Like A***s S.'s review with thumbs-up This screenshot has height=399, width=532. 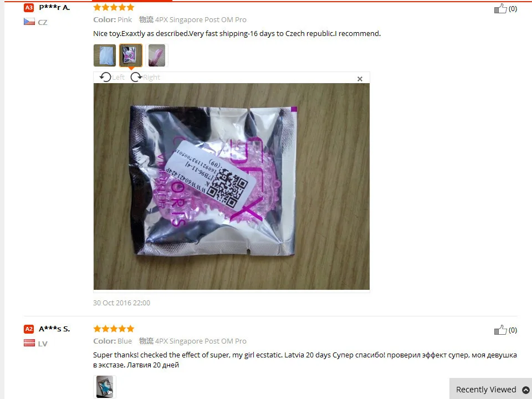coord(500,330)
